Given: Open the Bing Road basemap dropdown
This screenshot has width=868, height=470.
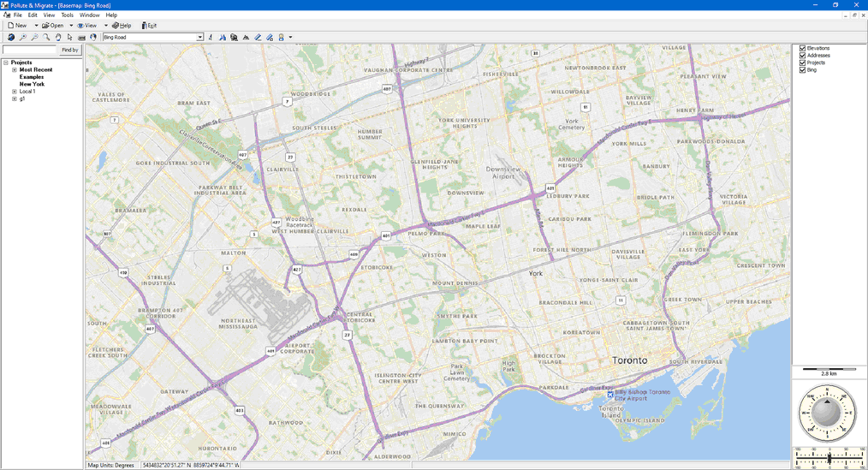Looking at the screenshot, I should click(x=200, y=38).
